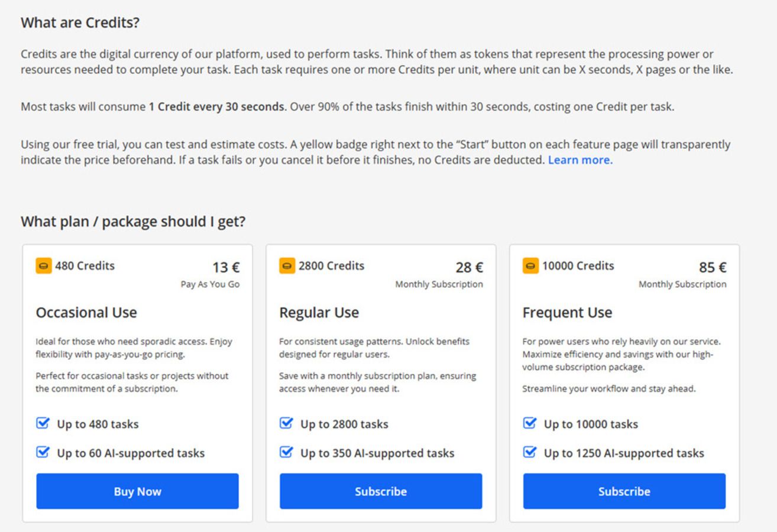Toggle the 'Up to 350 AI-supported tasks' checkbox

[x=286, y=452]
